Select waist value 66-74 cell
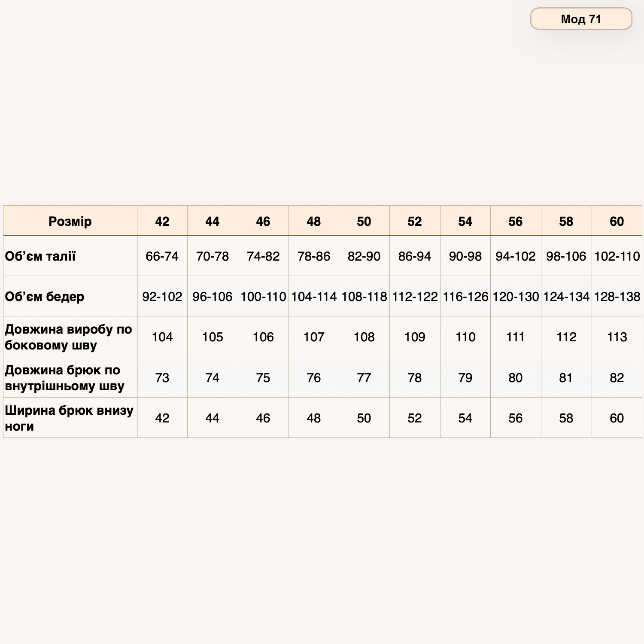This screenshot has width=644, height=644. [162, 256]
